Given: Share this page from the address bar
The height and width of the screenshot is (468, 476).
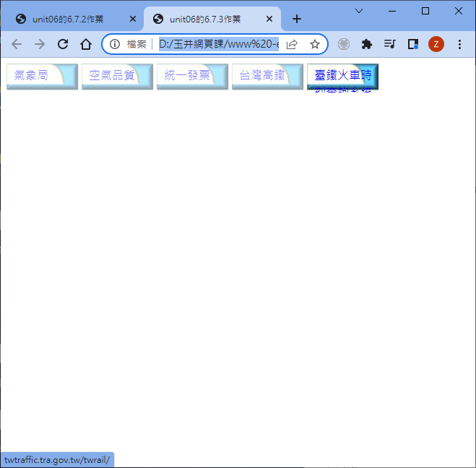Looking at the screenshot, I should (x=292, y=44).
